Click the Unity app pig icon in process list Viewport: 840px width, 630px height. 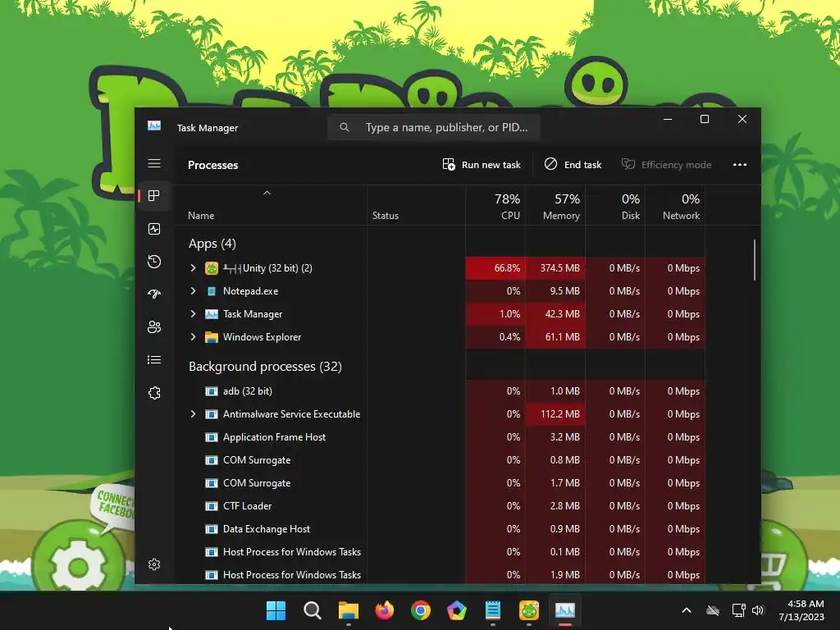212,268
